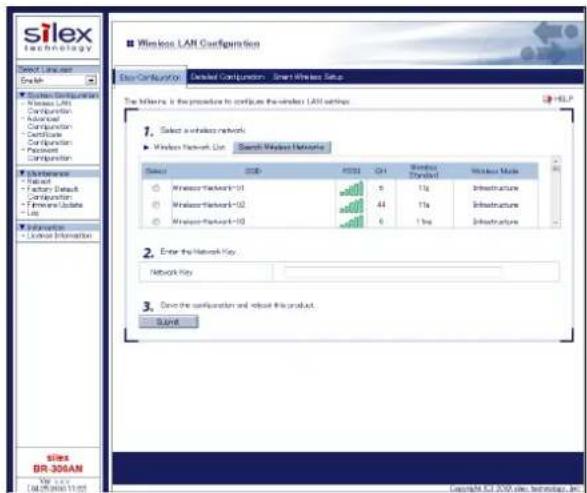Open the Log link under Maintenance
Viewport: 587px width, 493px height.
coord(33,213)
